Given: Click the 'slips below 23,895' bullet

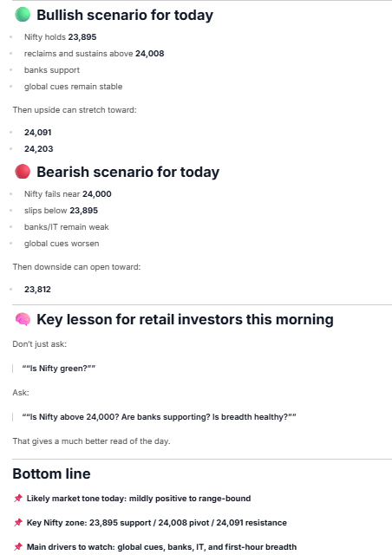Looking at the screenshot, I should pyautogui.click(x=61, y=210).
